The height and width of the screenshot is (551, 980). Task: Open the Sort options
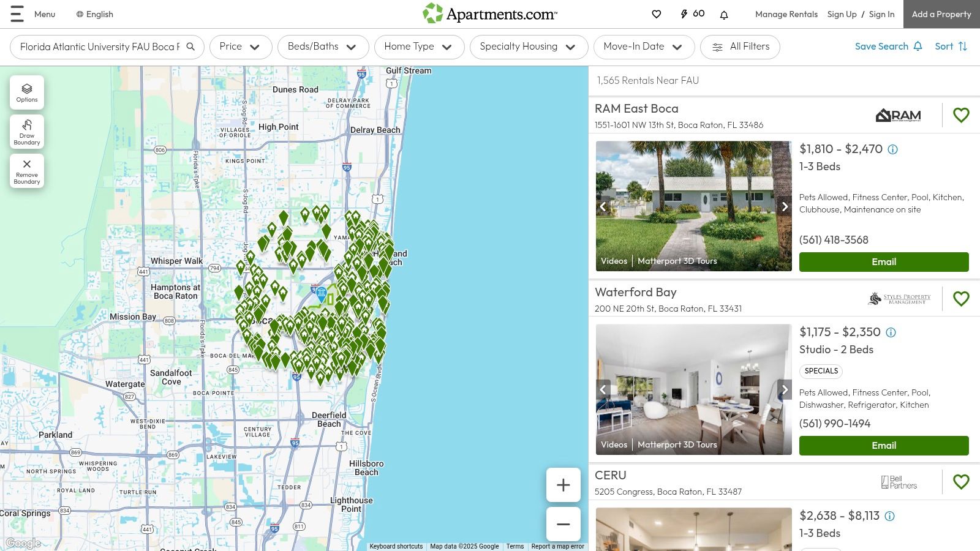[951, 47]
